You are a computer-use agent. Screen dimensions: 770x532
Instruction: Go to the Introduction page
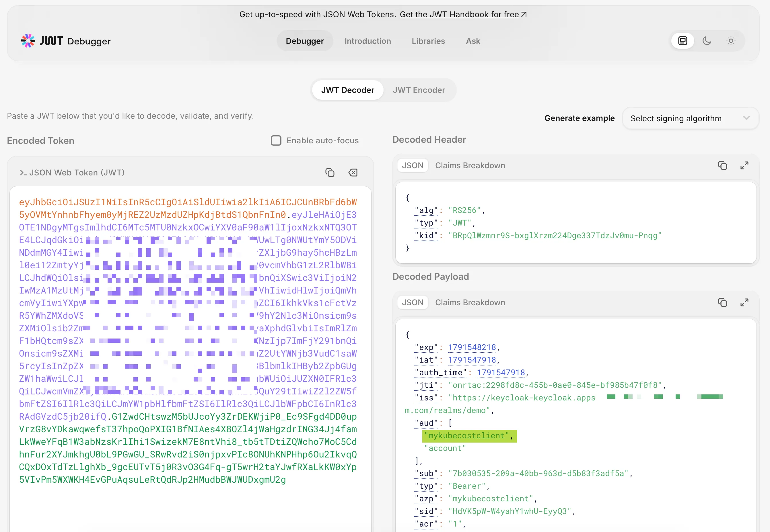pos(368,41)
